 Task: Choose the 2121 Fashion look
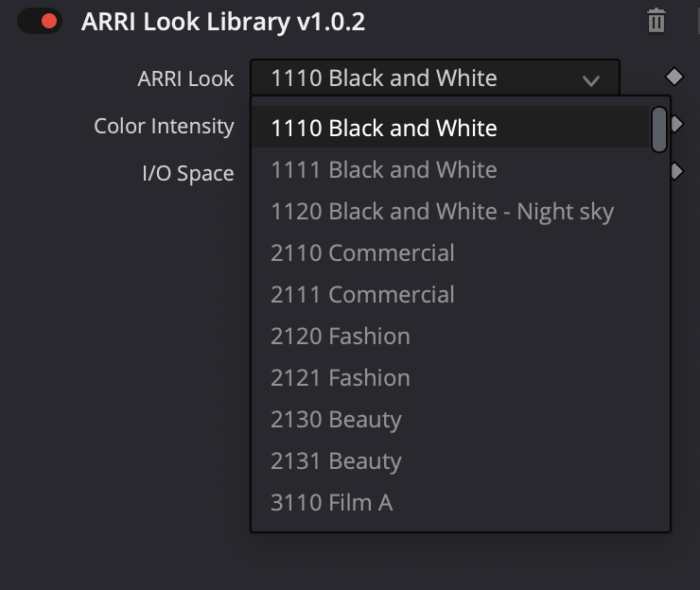450,377
